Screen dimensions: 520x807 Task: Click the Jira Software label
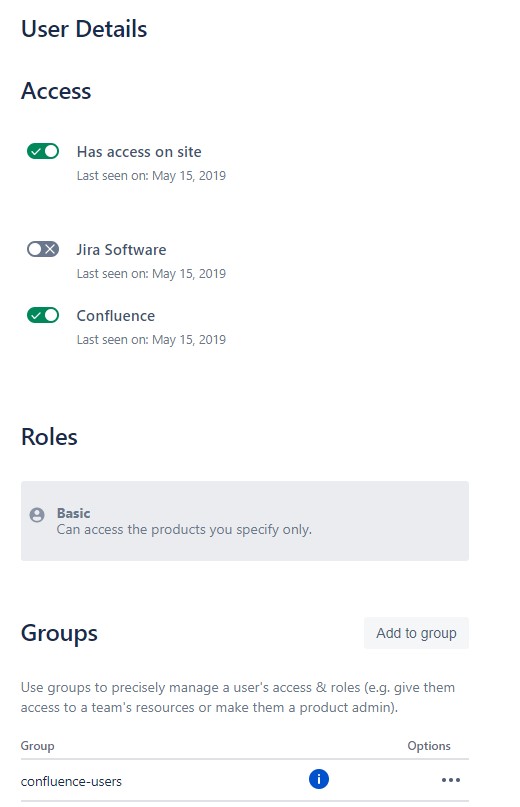tap(122, 250)
